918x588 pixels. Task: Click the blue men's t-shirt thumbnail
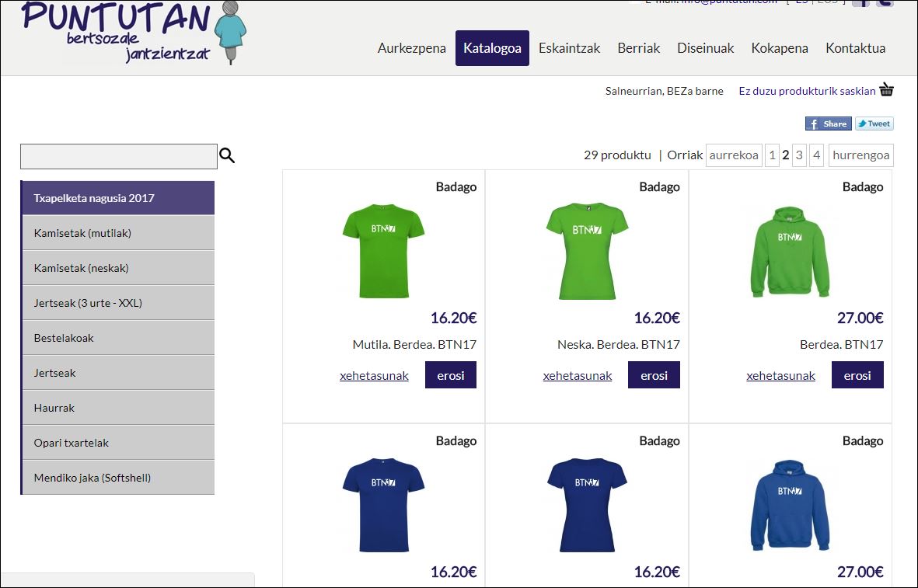click(x=383, y=505)
